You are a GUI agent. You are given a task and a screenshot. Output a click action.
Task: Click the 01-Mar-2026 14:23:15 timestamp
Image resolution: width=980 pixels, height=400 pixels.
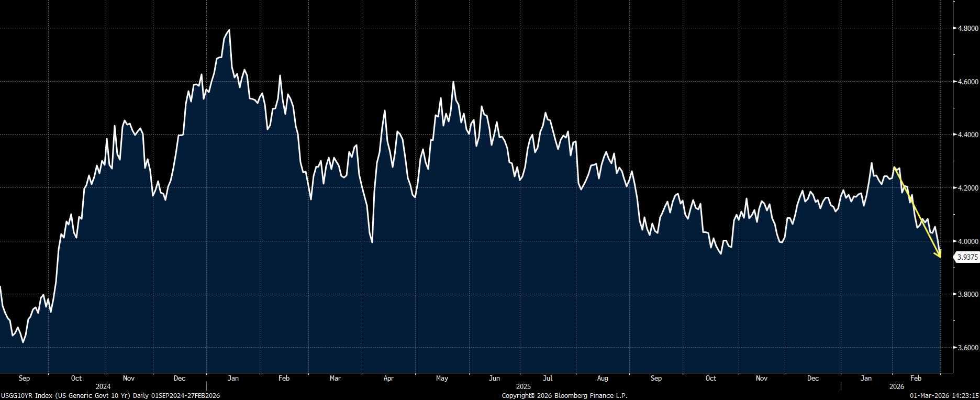[944, 396]
